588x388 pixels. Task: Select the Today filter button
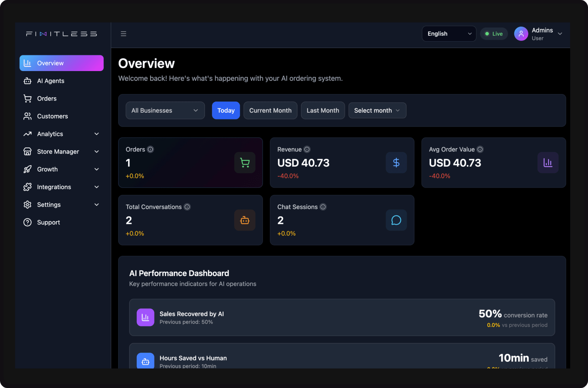(226, 110)
